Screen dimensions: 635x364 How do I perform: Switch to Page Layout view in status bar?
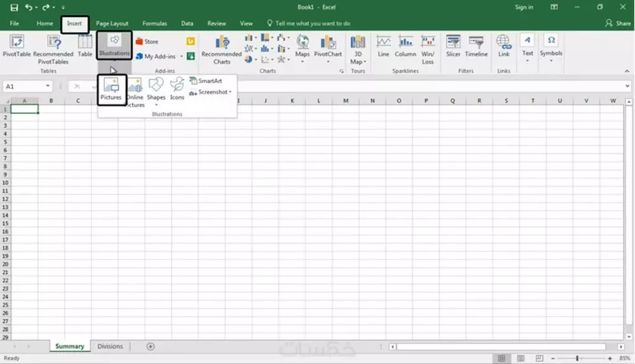pos(521,358)
